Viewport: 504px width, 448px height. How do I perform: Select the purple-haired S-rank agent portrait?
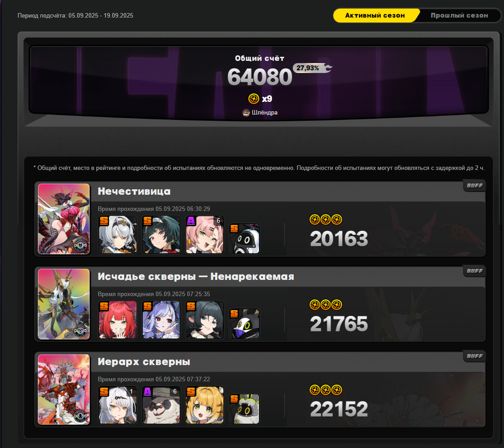[x=161, y=320]
